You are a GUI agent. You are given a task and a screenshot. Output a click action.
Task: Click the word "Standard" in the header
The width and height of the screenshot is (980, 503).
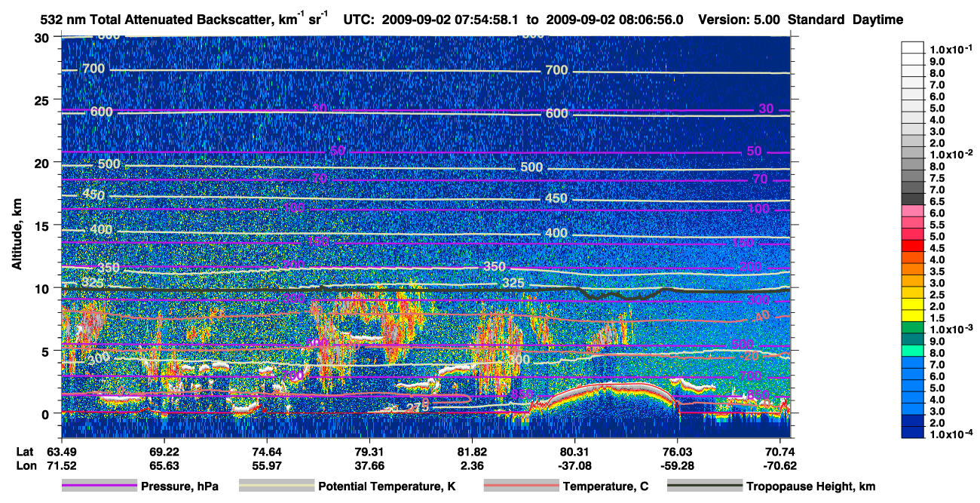pos(816,20)
